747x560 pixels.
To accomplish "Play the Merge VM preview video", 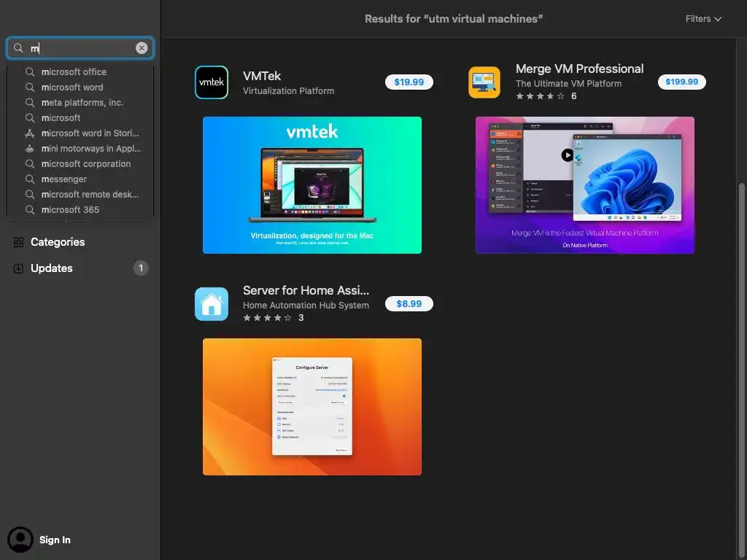I will 567,155.
